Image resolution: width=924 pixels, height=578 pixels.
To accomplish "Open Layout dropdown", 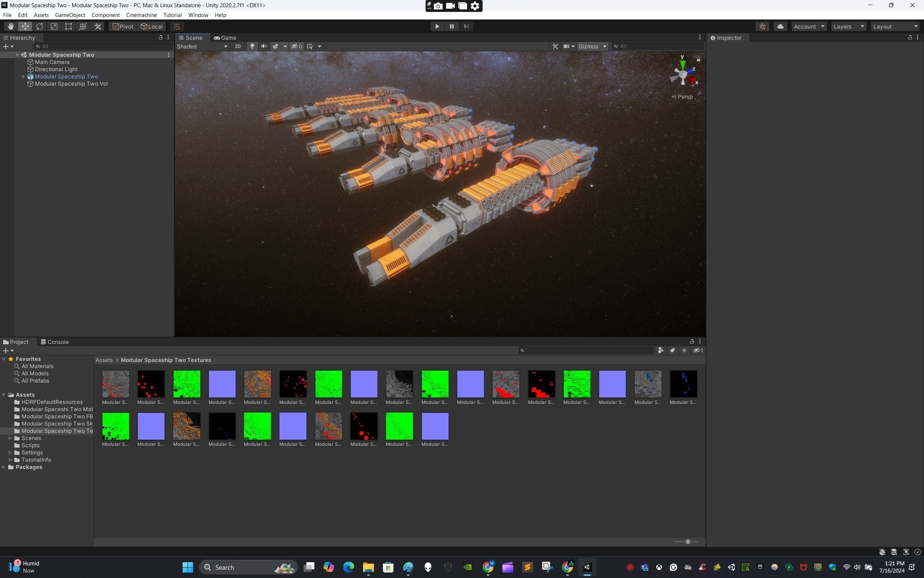I will (x=895, y=26).
